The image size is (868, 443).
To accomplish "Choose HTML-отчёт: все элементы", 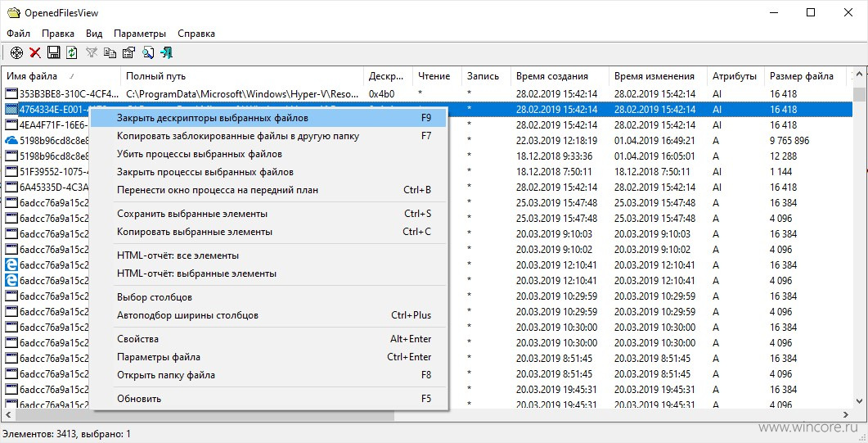I will 268,255.
